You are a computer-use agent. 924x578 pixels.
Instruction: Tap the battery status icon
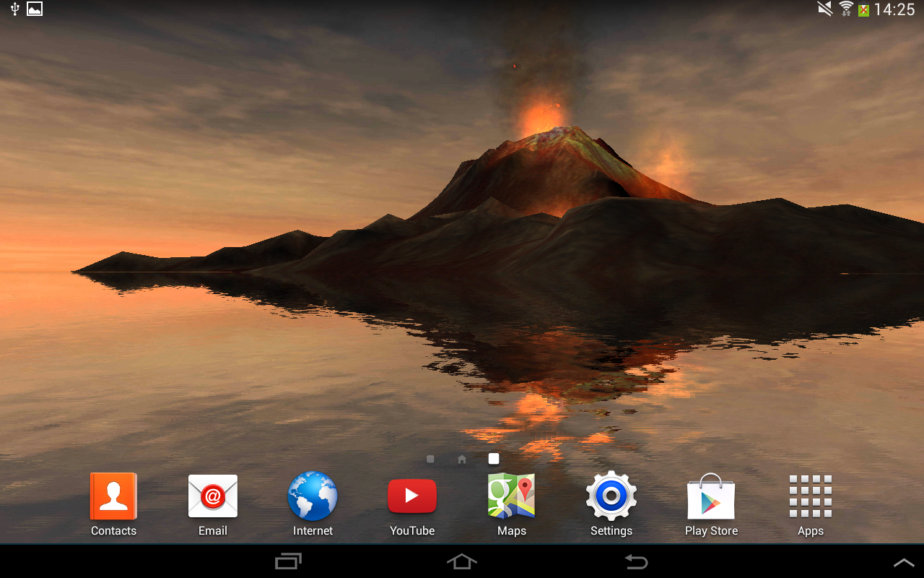click(x=863, y=10)
